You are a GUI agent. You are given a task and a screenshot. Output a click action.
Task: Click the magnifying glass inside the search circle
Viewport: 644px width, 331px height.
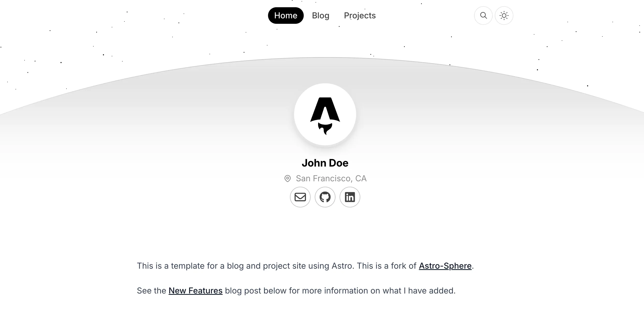[483, 16]
